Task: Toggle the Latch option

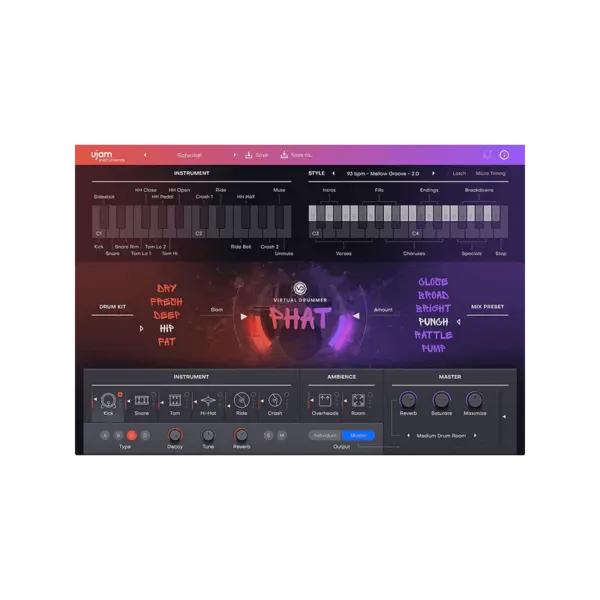Action: pyautogui.click(x=459, y=173)
